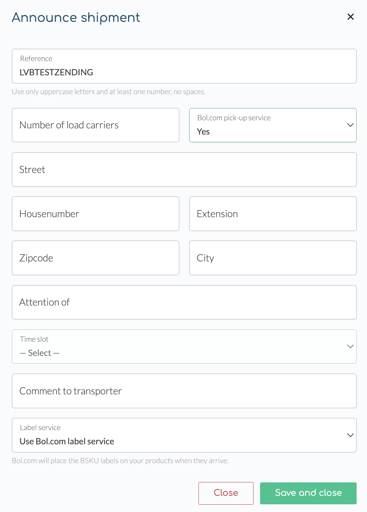Image resolution: width=367 pixels, height=512 pixels.
Task: Click the Time slot chevron arrow
Action: click(x=350, y=346)
